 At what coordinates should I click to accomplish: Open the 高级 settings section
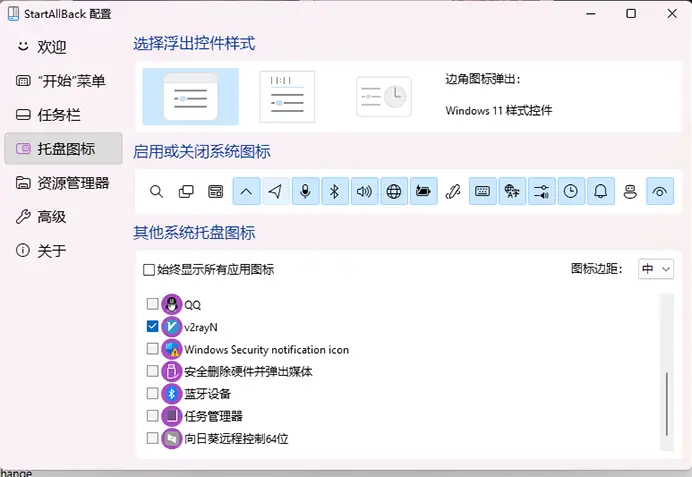[x=64, y=217]
